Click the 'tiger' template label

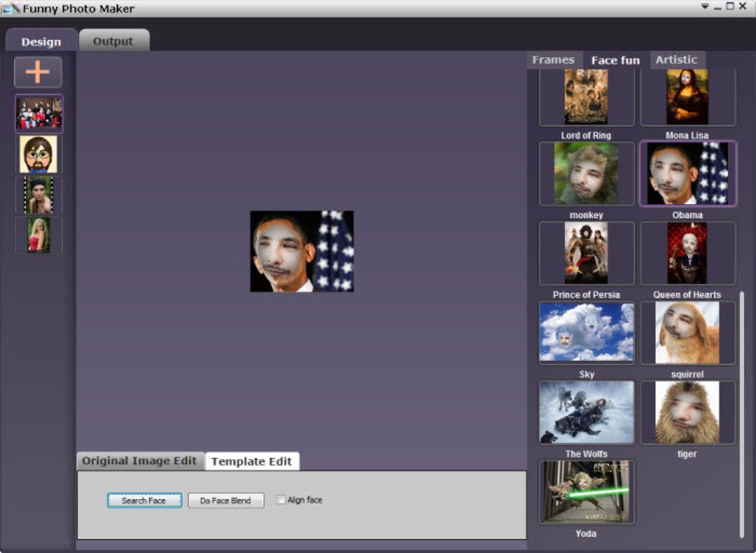(687, 454)
